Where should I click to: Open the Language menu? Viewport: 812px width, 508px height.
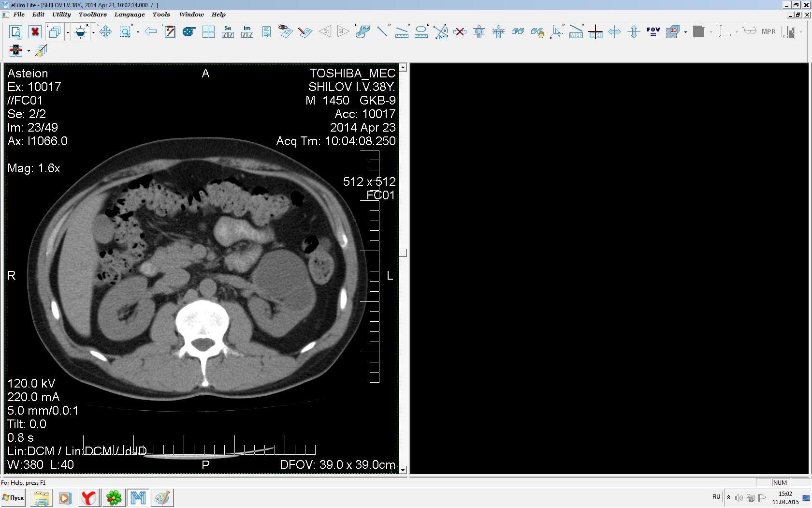click(x=129, y=15)
